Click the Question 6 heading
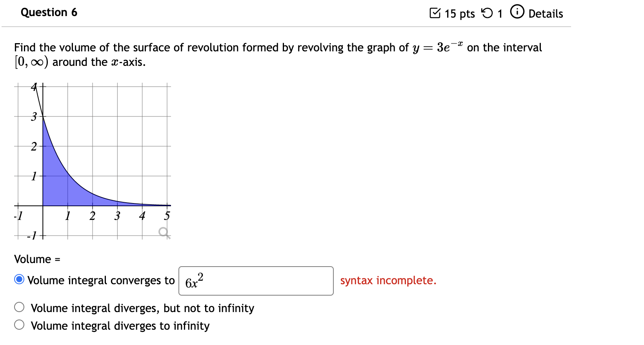Screen dimensions: 644x345 tap(49, 12)
